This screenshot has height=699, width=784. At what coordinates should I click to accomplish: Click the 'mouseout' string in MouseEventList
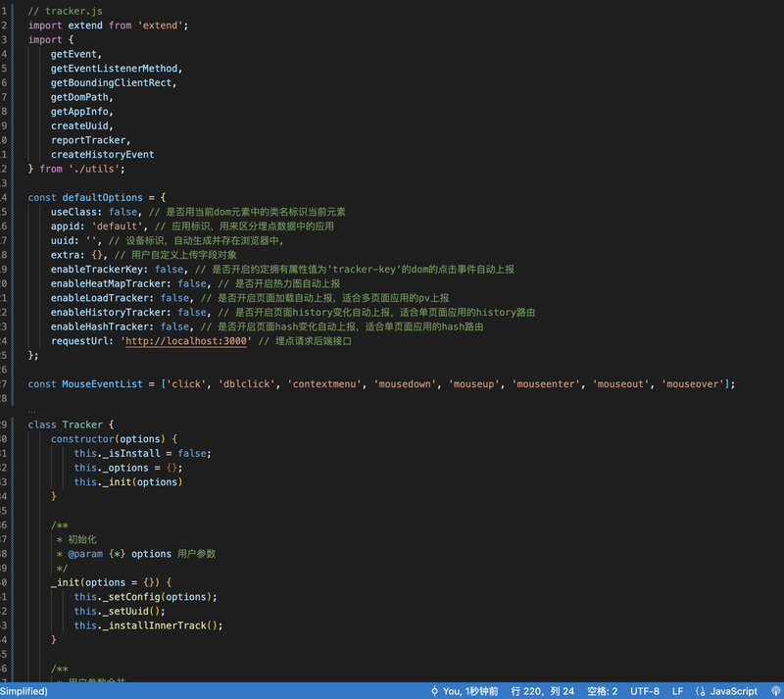621,383
